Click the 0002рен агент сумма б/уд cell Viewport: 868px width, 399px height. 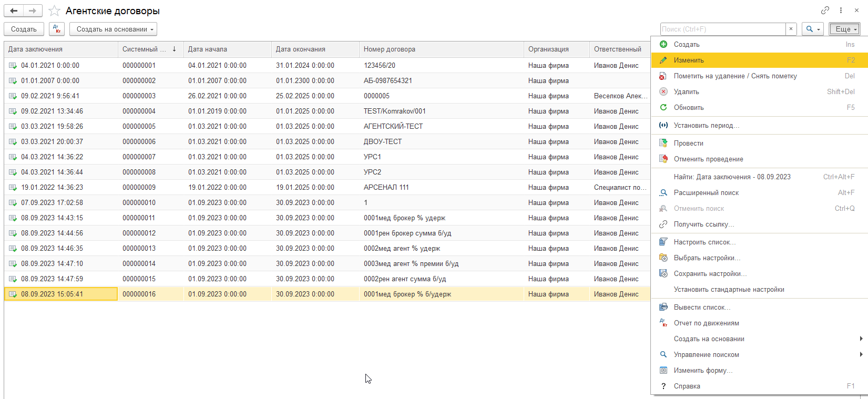[442, 279]
